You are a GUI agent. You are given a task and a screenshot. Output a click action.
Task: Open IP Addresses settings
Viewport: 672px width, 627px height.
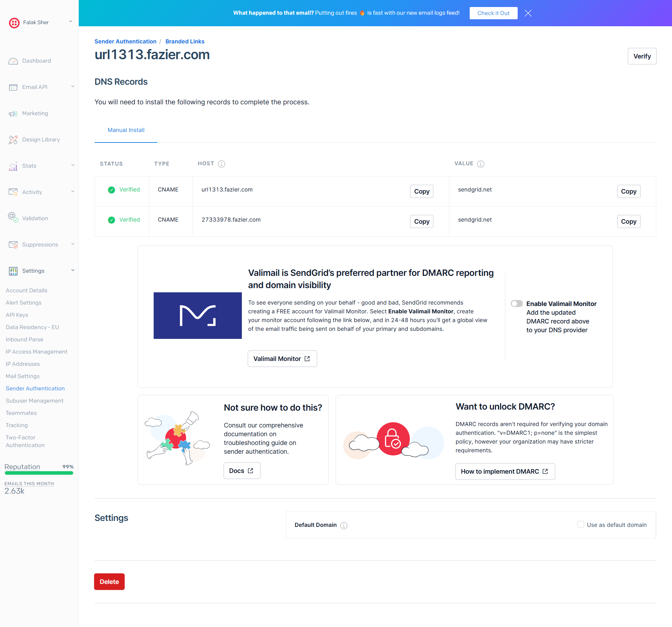(23, 364)
